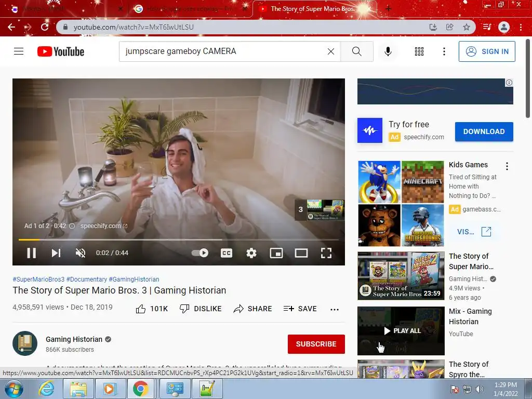Open The Story of Spyro video title
Image resolution: width=532 pixels, height=399 pixels.
click(469, 369)
